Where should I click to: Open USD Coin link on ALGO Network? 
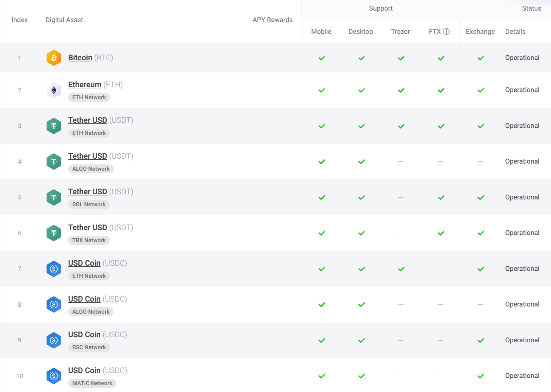tap(84, 299)
